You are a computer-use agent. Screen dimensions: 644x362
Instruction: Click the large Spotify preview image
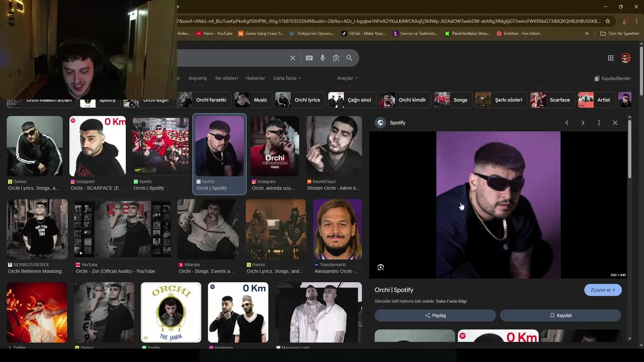[x=498, y=205]
